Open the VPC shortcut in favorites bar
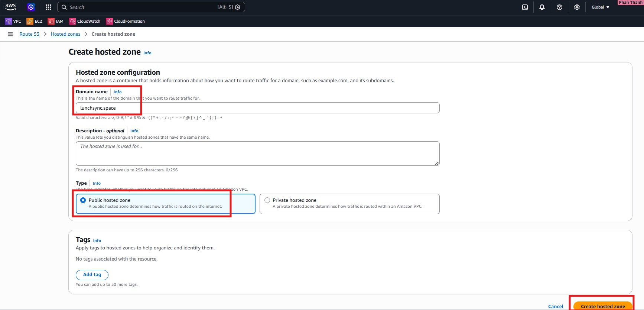 coord(13,21)
